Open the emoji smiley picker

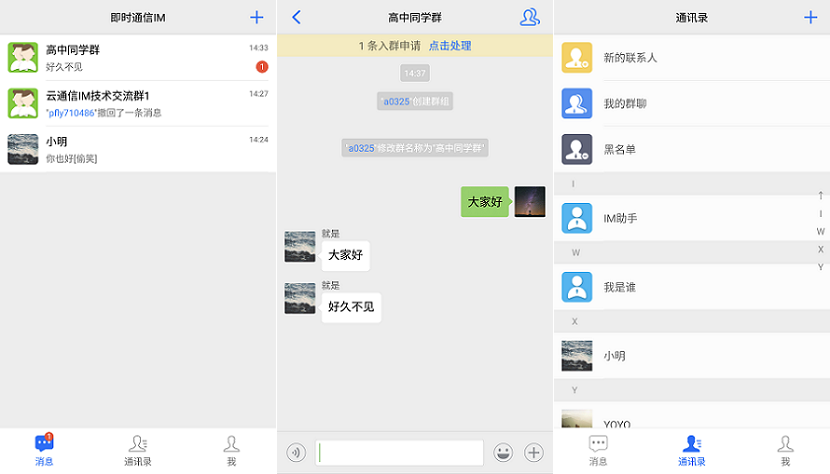coord(503,452)
